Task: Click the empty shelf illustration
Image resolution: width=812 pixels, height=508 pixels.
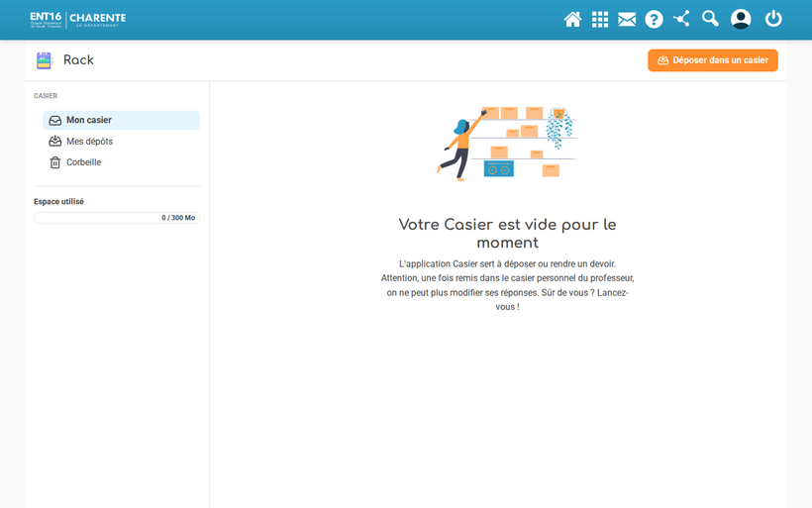Action: pyautogui.click(x=507, y=144)
